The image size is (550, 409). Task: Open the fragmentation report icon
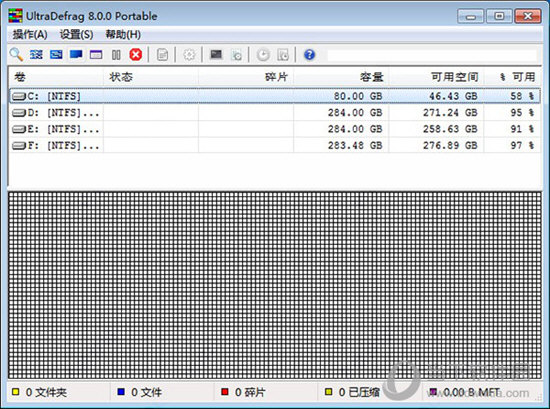[162, 55]
